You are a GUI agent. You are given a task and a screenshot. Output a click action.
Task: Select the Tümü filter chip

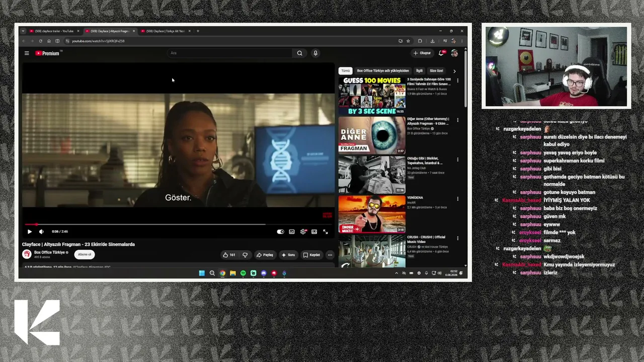coord(346,71)
